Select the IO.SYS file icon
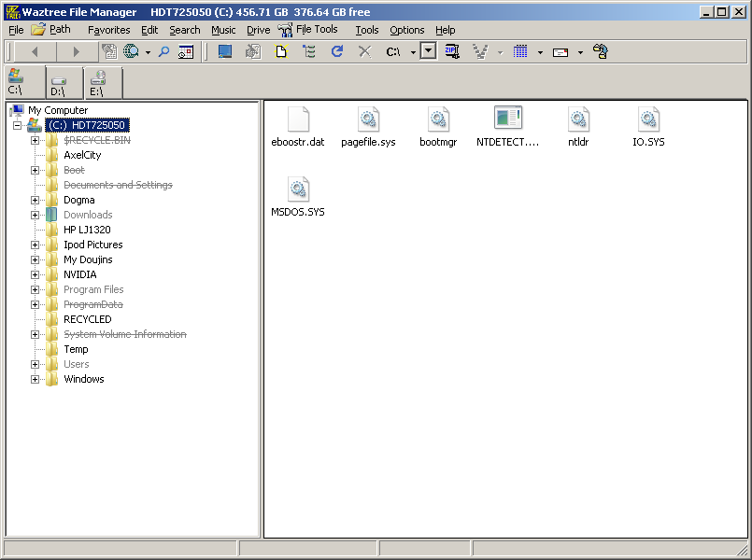 (648, 119)
